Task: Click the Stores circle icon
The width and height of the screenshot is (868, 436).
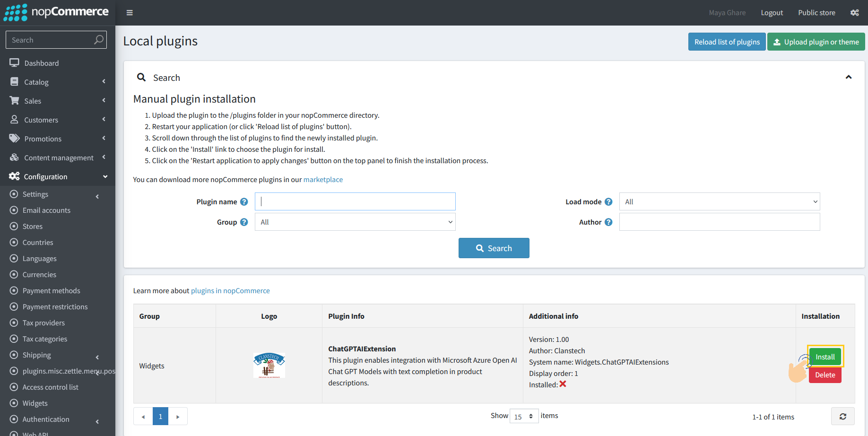Action: 14,227
